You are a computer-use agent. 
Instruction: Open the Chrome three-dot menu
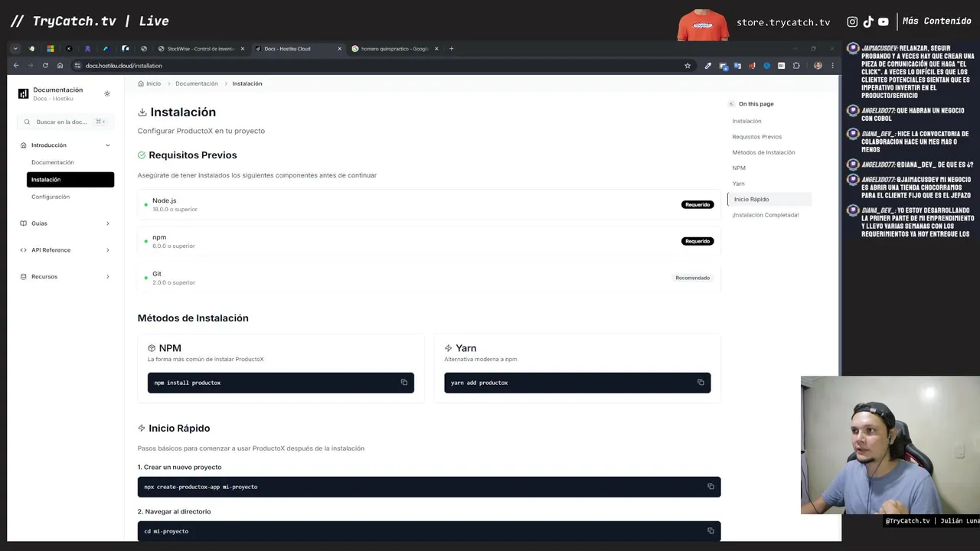832,66
